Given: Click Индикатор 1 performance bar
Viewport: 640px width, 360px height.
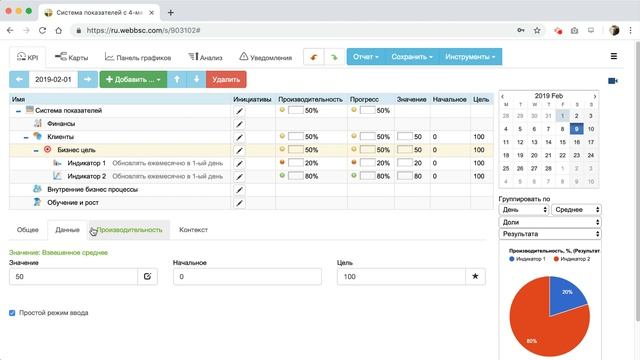Looking at the screenshot, I should (x=296, y=163).
